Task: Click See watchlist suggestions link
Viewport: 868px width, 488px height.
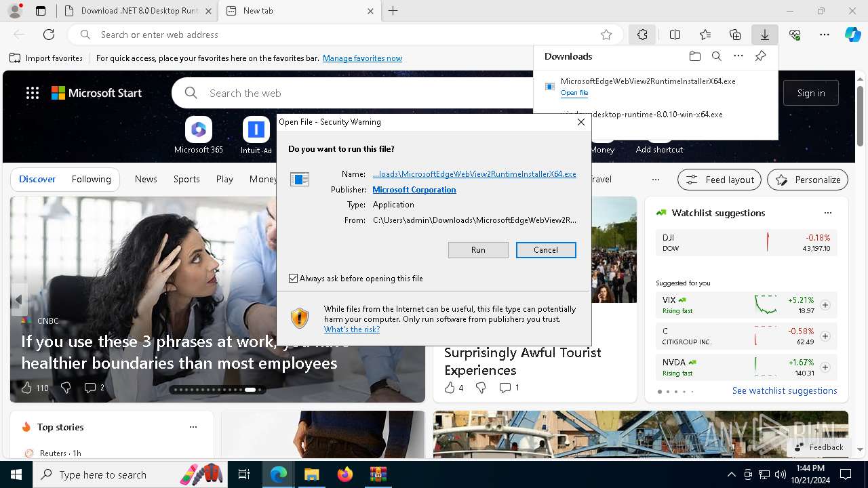Action: 785,390
